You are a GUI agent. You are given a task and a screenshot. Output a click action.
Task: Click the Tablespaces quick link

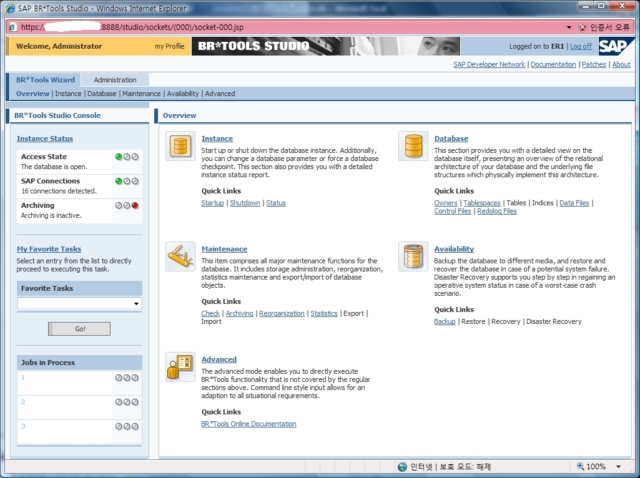pyautogui.click(x=482, y=203)
